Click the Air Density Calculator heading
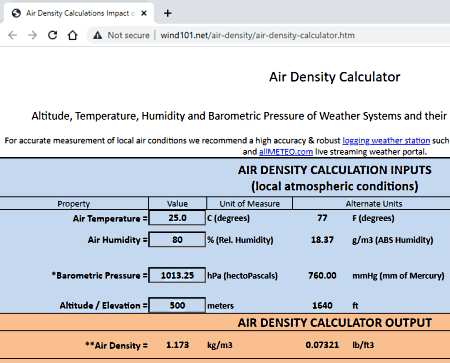This screenshot has width=450, height=363. coord(335,77)
